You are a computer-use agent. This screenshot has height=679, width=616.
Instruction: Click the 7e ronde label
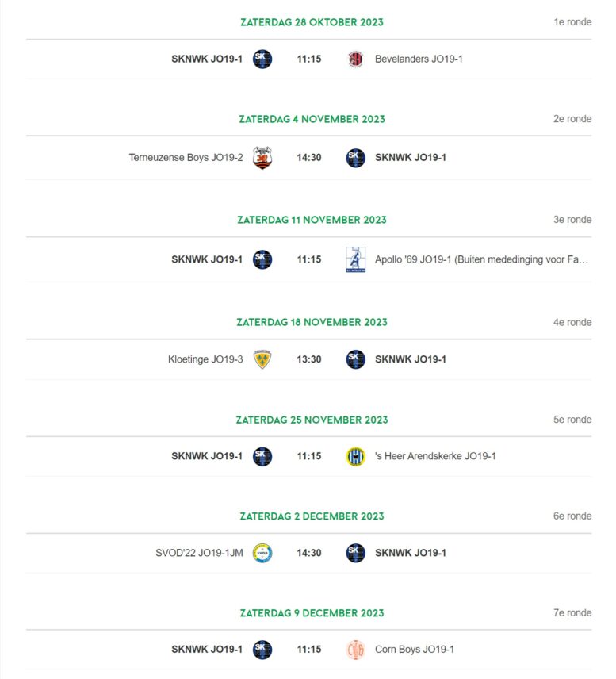(572, 612)
